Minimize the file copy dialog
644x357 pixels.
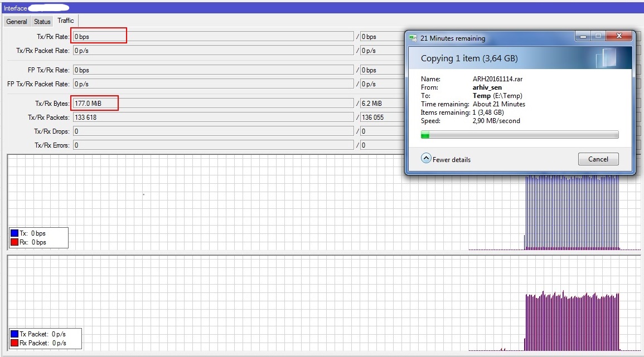[x=583, y=37]
